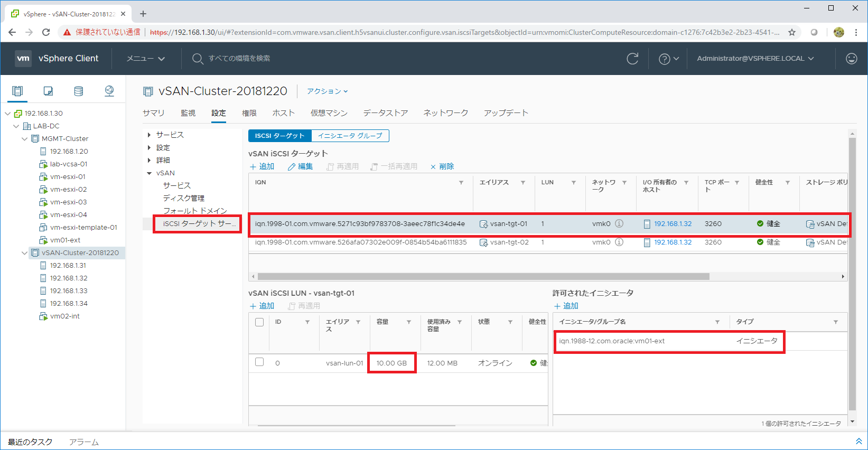Open the Hosts and Clusters inventory view
The width and height of the screenshot is (868, 450).
click(17, 91)
